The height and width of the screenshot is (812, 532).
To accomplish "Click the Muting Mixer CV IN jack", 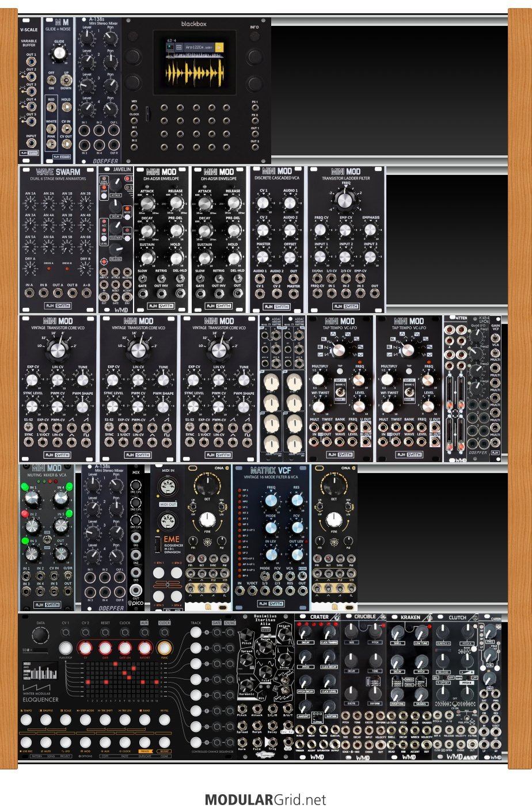I will 54,576.
